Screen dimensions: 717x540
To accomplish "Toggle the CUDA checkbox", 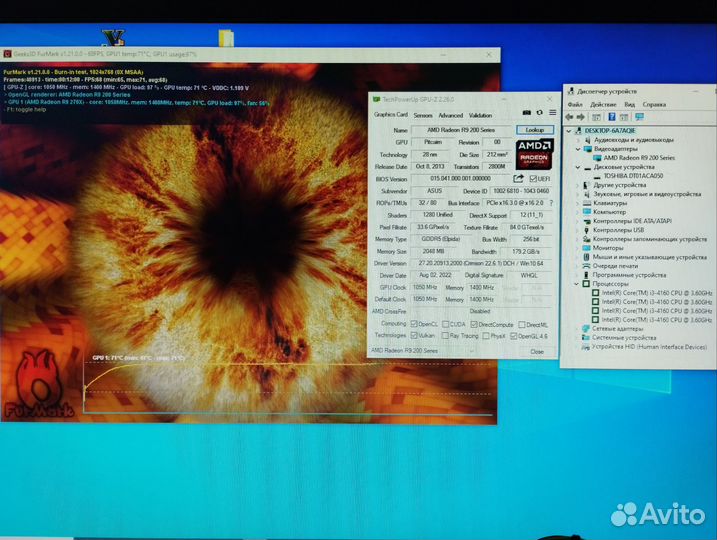I will (445, 324).
